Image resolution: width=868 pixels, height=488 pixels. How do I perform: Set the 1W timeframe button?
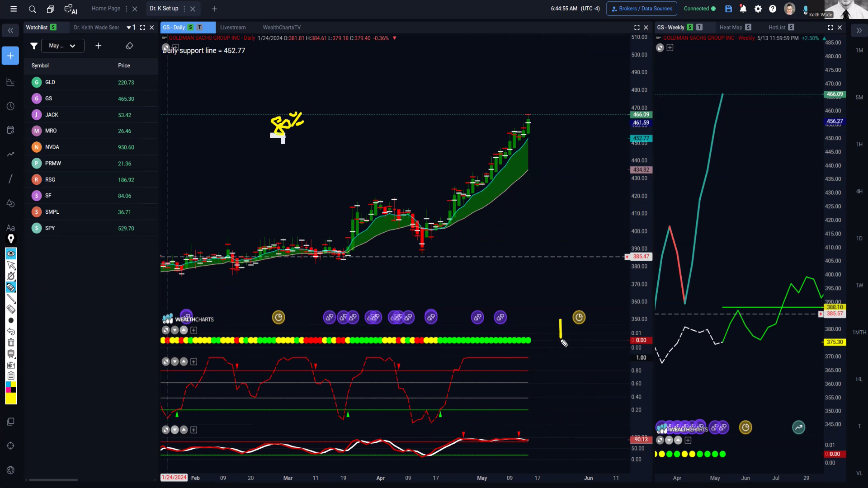click(x=859, y=286)
